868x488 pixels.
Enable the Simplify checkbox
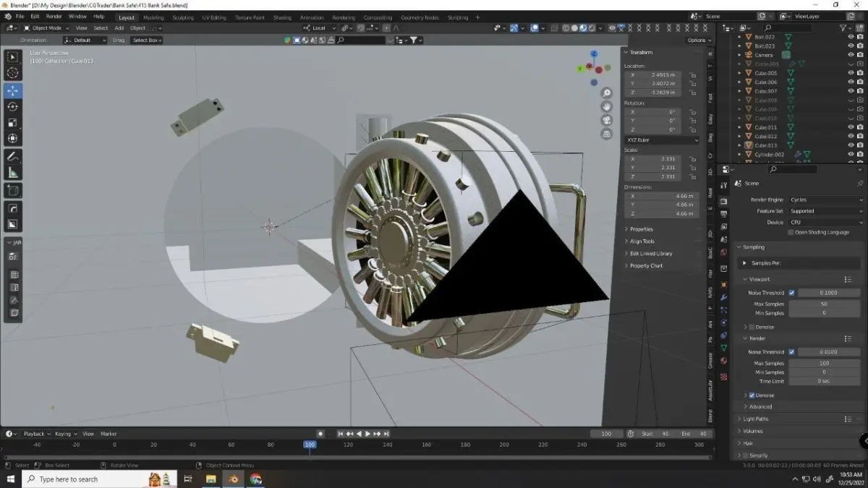click(745, 455)
